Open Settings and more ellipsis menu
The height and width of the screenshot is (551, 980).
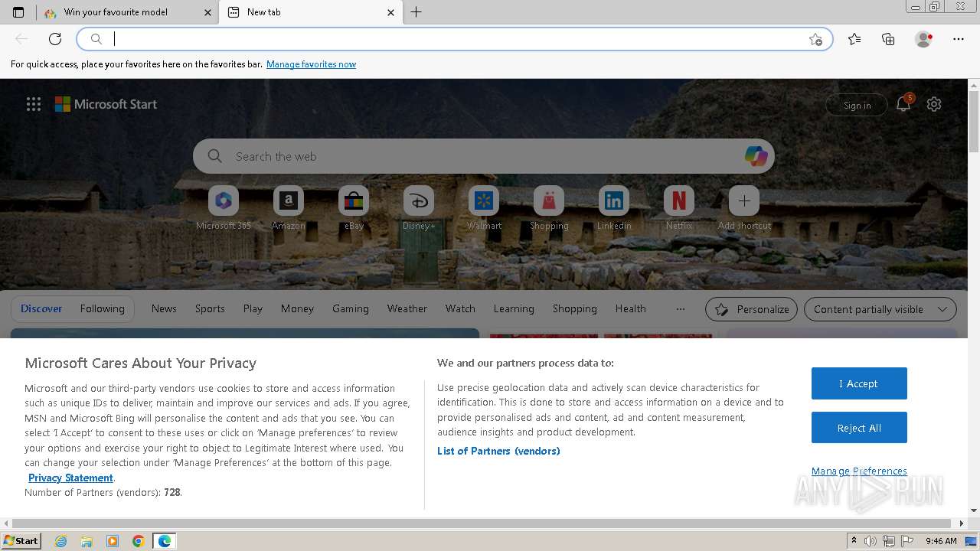pyautogui.click(x=959, y=39)
